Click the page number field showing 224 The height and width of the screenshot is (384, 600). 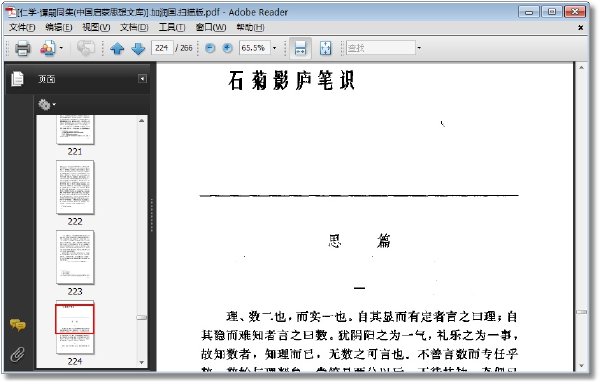[x=162, y=48]
